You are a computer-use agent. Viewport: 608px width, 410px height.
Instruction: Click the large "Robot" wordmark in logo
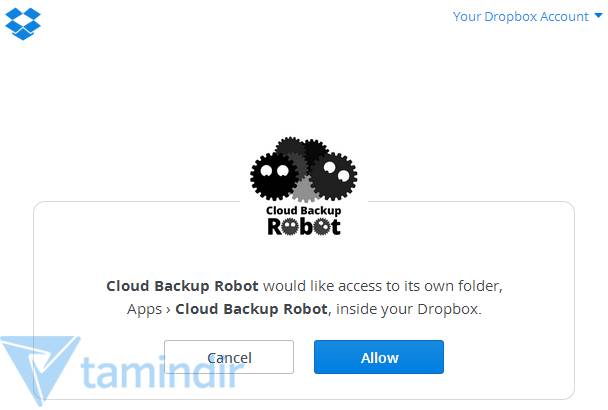point(304,227)
